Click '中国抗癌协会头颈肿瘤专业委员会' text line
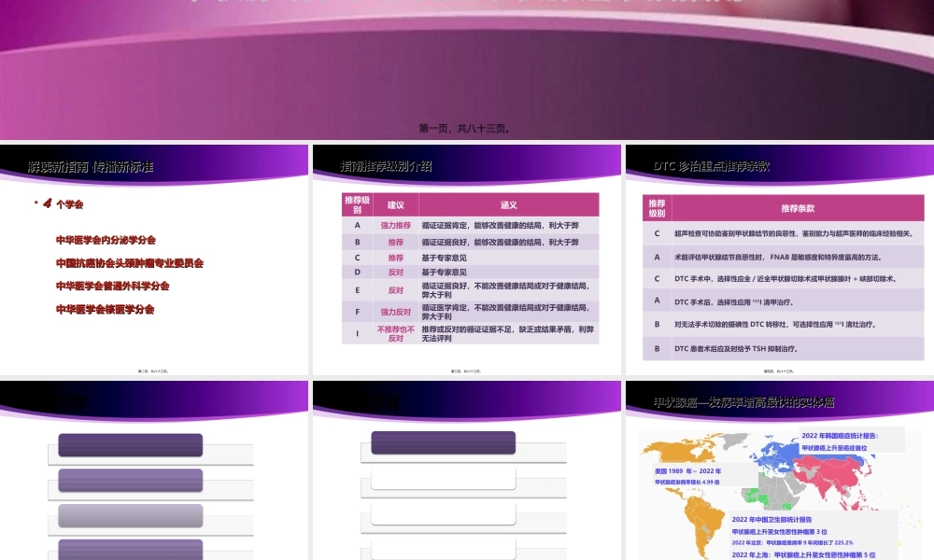934x560 pixels. (x=129, y=263)
